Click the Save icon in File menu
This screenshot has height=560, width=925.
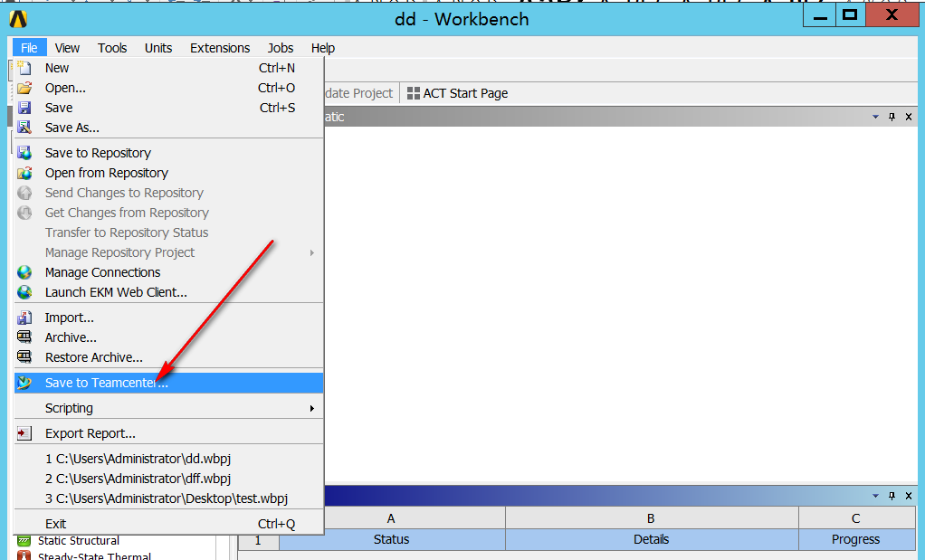coord(25,108)
